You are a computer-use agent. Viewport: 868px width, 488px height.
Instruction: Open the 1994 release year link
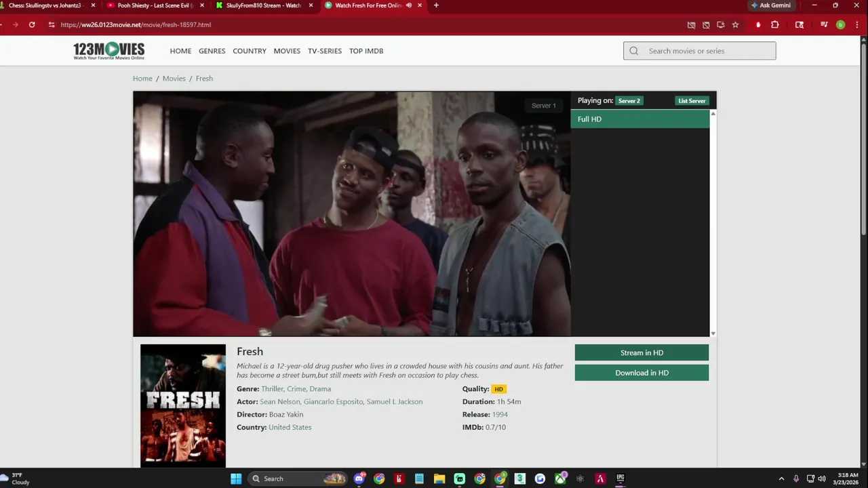tap(500, 415)
